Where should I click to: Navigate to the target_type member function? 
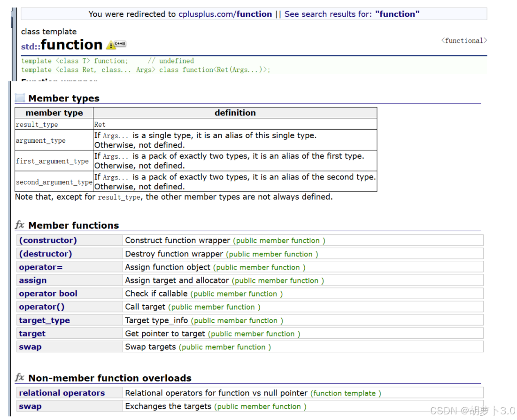click(x=45, y=320)
